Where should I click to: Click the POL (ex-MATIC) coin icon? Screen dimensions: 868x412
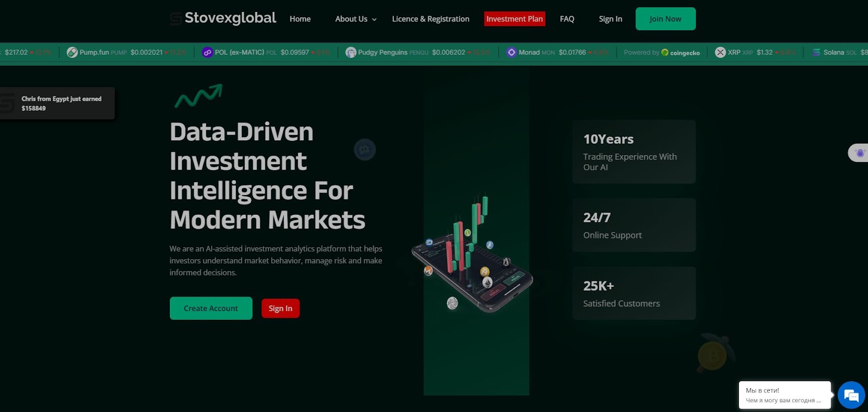[x=207, y=53]
